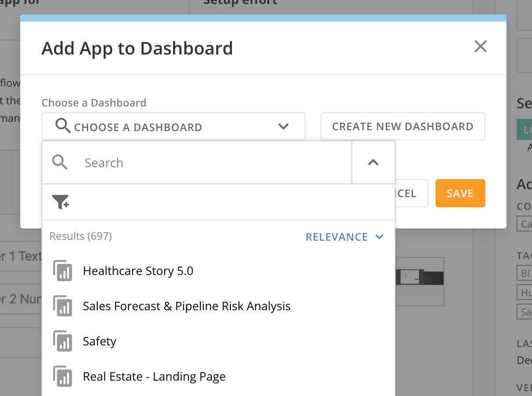The width and height of the screenshot is (532, 396).
Task: Click the Sales Forecast dashboard icon
Action: click(x=63, y=306)
